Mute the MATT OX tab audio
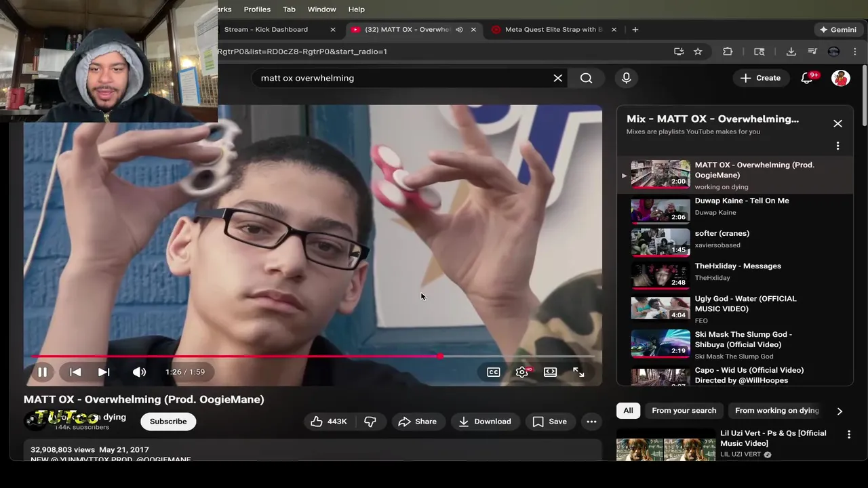The image size is (868, 488). pyautogui.click(x=459, y=30)
